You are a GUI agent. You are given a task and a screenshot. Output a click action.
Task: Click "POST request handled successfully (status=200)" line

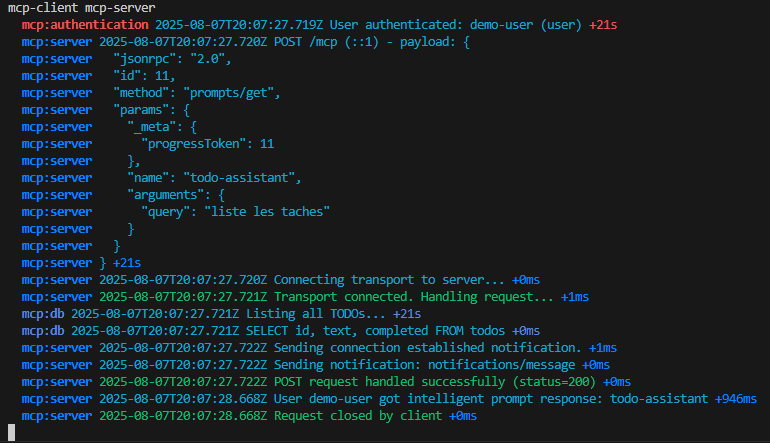tap(326, 382)
